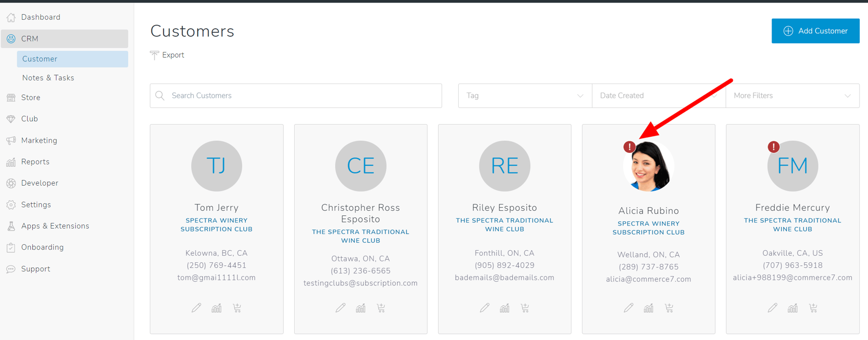Click the red alert badge on Alicia Rubino's avatar
The image size is (868, 340).
pos(629,147)
